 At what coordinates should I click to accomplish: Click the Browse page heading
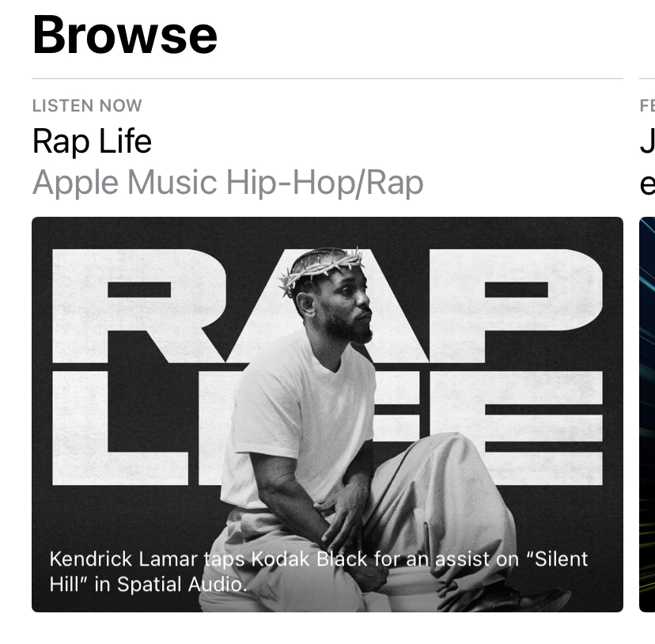point(124,35)
